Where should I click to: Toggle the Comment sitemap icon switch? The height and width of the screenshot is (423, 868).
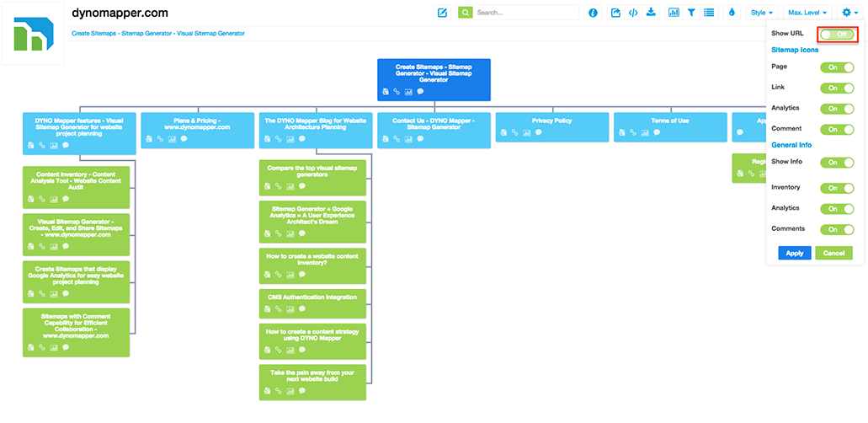click(837, 129)
